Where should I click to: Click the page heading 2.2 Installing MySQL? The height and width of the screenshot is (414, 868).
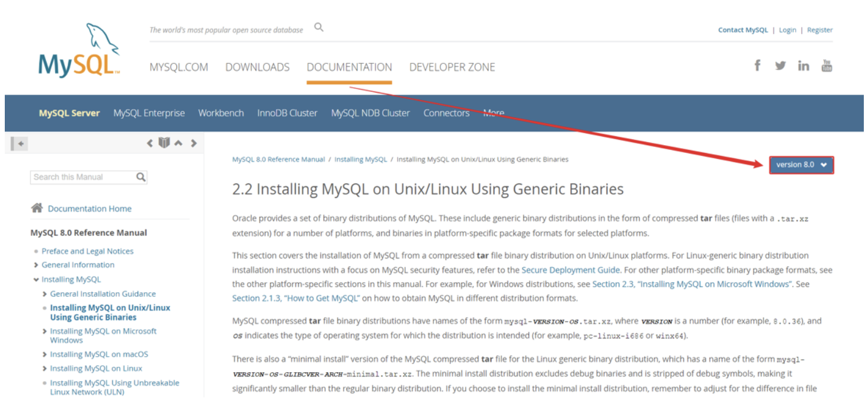[x=428, y=189]
